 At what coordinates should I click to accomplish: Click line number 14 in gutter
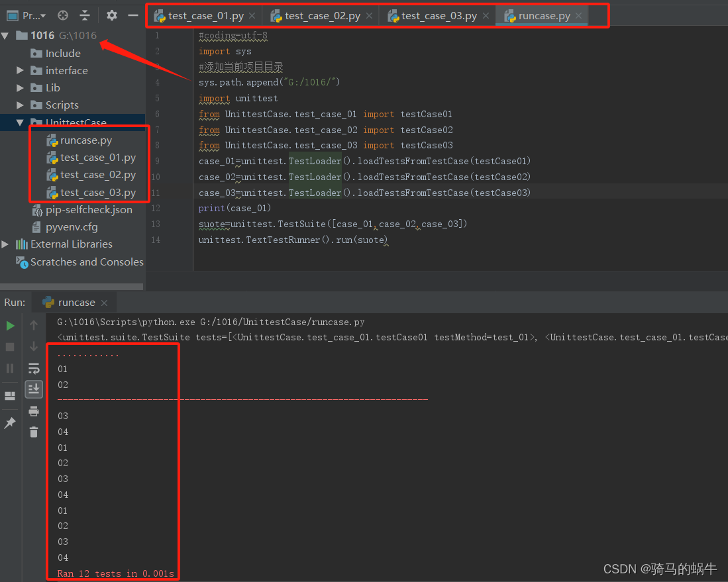156,240
